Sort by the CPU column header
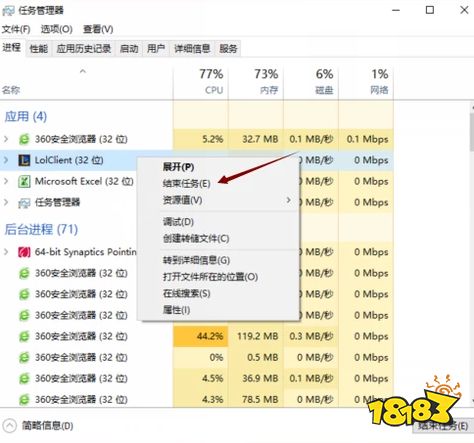 [x=201, y=82]
